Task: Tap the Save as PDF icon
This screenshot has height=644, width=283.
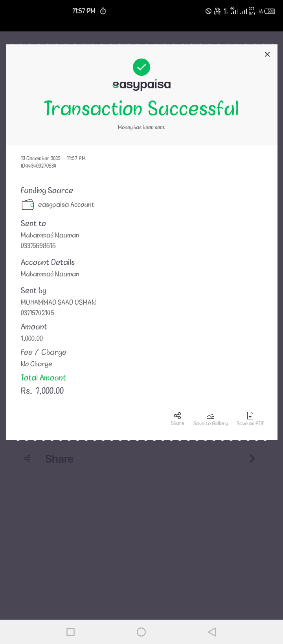Action: [x=250, y=415]
